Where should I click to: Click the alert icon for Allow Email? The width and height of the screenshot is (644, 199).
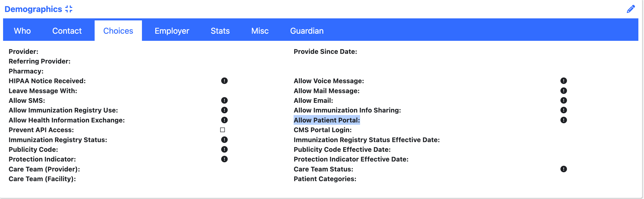(x=564, y=100)
